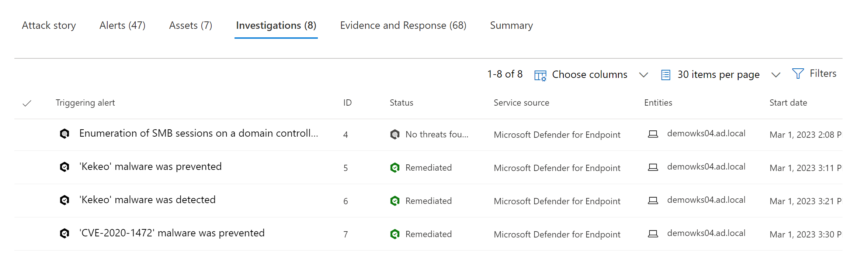The width and height of the screenshot is (868, 253).
Task: Sort by the Triggering alert column header
Action: 85,103
